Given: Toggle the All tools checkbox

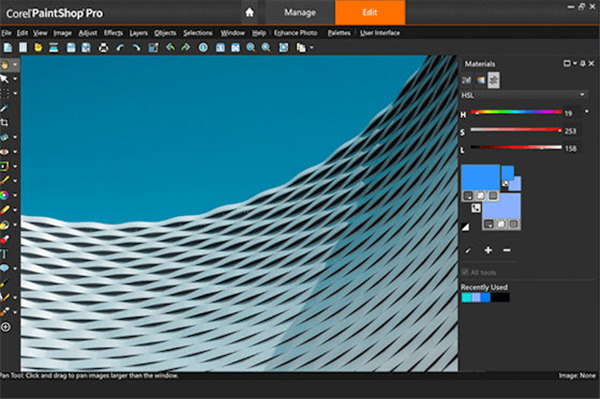Looking at the screenshot, I should (x=465, y=272).
